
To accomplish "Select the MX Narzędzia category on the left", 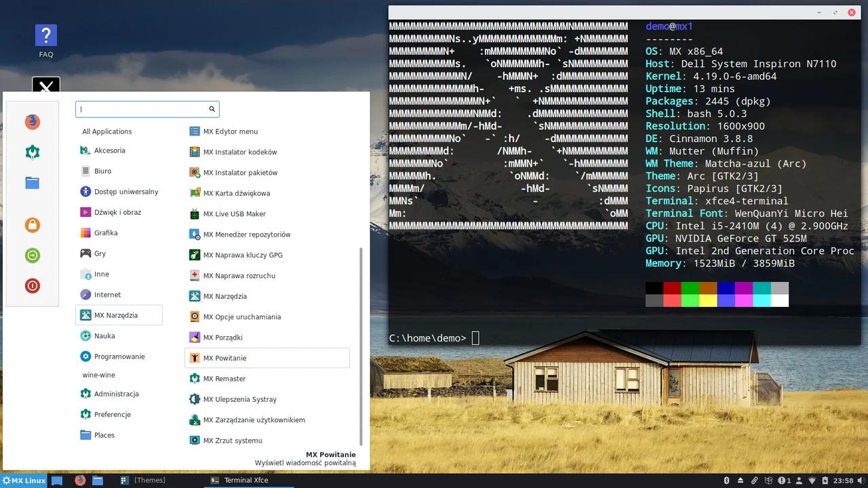I will (x=119, y=315).
